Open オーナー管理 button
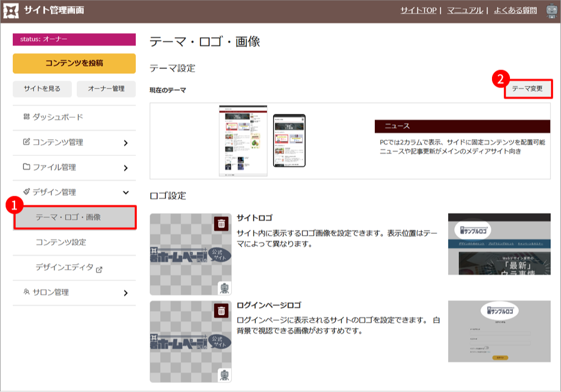Image resolution: width=561 pixels, height=392 pixels. (106, 89)
